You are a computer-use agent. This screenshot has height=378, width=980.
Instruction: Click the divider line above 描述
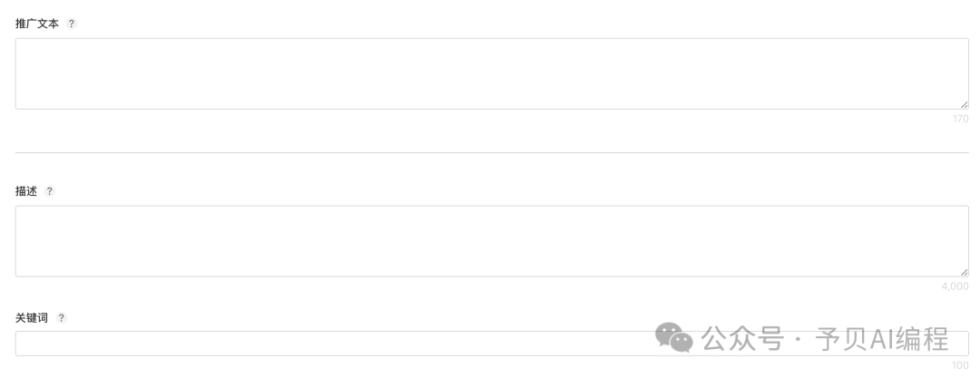coord(491,153)
